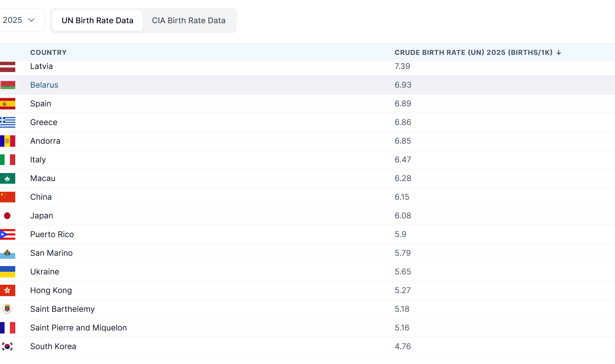615x364 pixels.
Task: Click the China flag icon
Action: click(x=8, y=197)
